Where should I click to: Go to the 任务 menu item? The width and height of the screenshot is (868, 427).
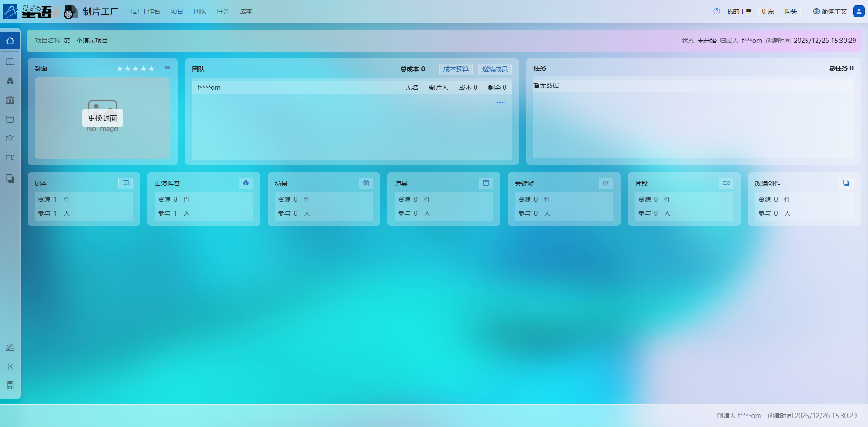223,11
